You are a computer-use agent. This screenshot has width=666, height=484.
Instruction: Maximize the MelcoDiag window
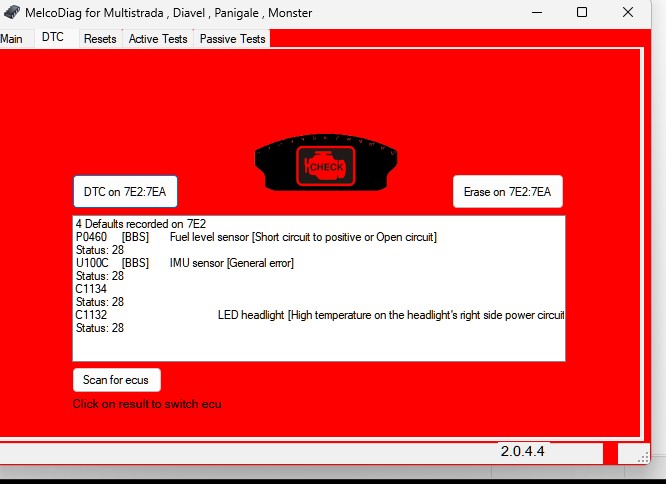pos(582,12)
